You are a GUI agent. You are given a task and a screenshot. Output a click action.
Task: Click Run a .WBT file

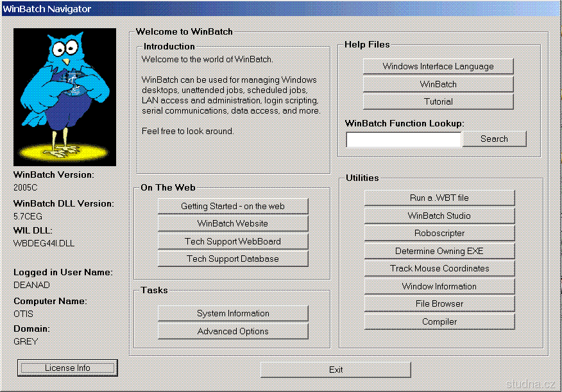pyautogui.click(x=439, y=198)
